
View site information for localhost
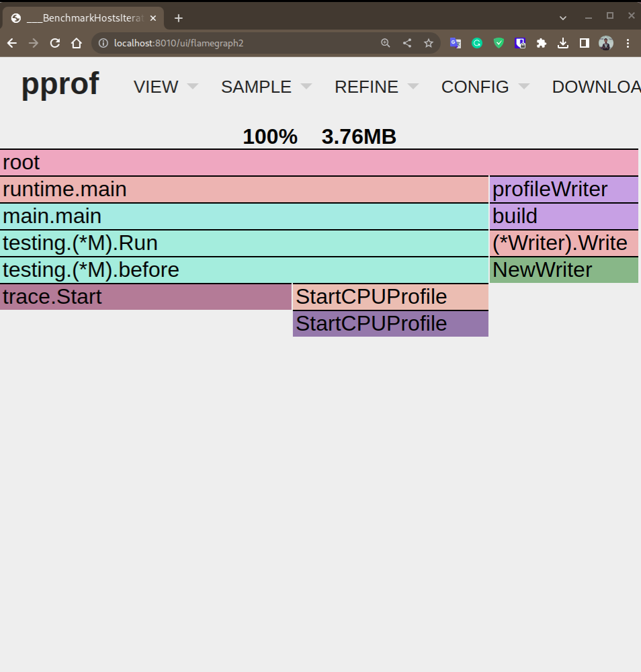click(103, 43)
